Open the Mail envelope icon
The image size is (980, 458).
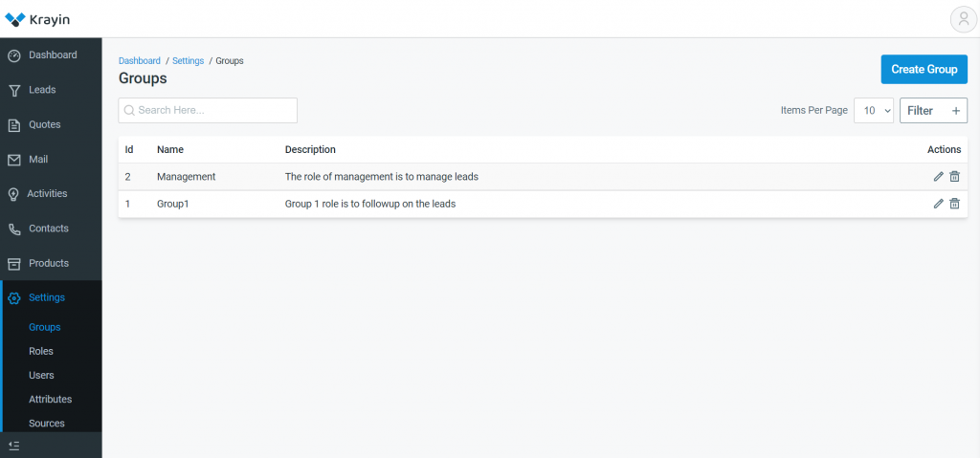click(13, 160)
